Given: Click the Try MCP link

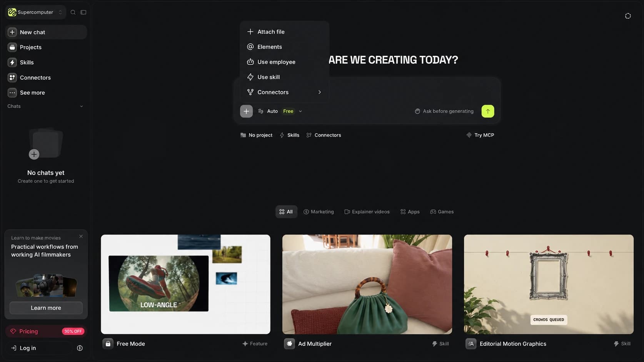Looking at the screenshot, I should (x=480, y=135).
